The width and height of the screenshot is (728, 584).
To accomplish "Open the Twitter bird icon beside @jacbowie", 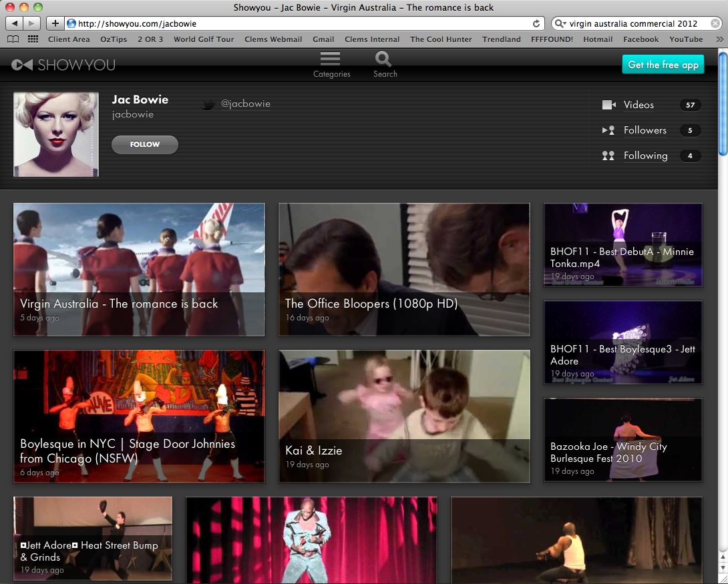I will 208,104.
